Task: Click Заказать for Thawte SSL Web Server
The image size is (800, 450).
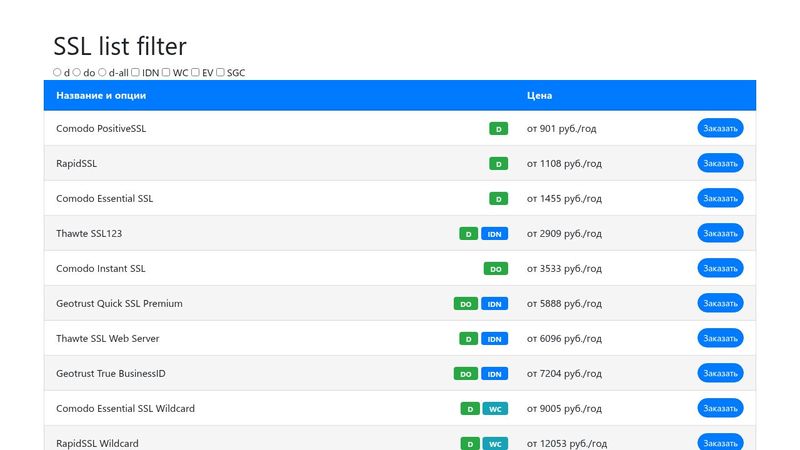Action: (720, 338)
